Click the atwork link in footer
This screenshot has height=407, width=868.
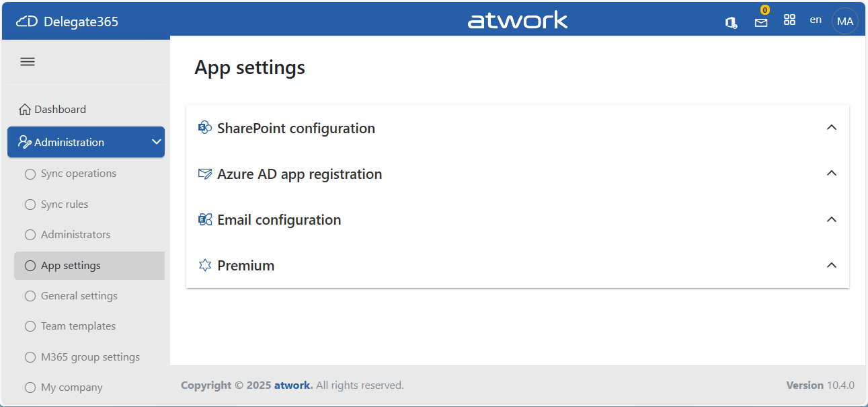click(293, 385)
